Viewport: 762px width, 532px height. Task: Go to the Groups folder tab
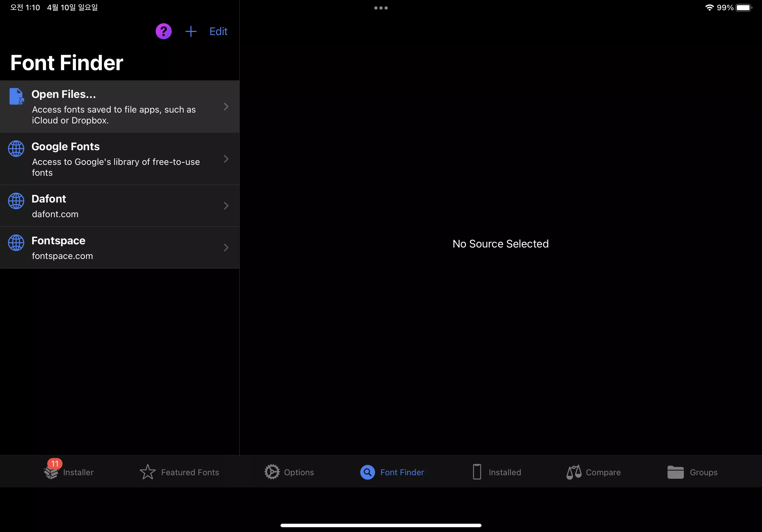tap(692, 472)
